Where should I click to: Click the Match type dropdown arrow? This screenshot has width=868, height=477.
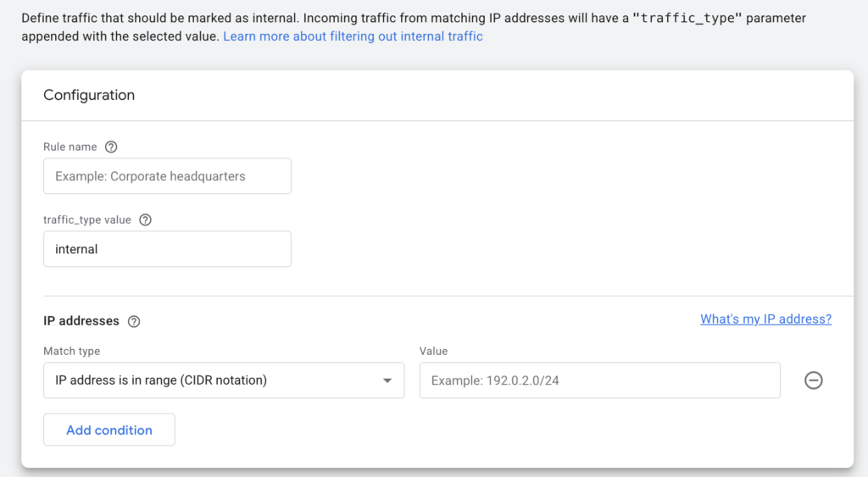(387, 380)
